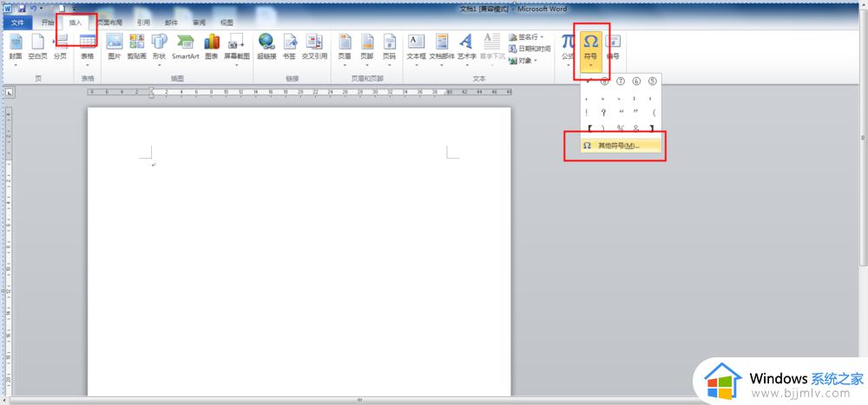This screenshot has height=405, width=868.
Task: Insert the circled ⑤ symbol
Action: tap(653, 82)
